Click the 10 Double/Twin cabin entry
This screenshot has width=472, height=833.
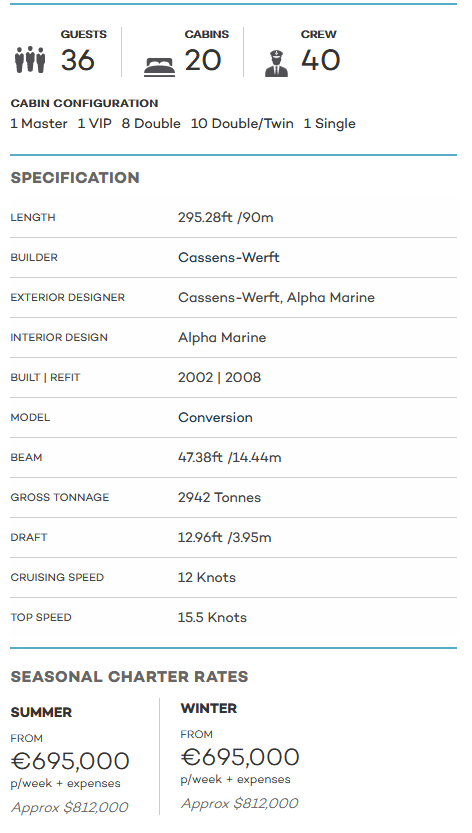[x=242, y=124]
